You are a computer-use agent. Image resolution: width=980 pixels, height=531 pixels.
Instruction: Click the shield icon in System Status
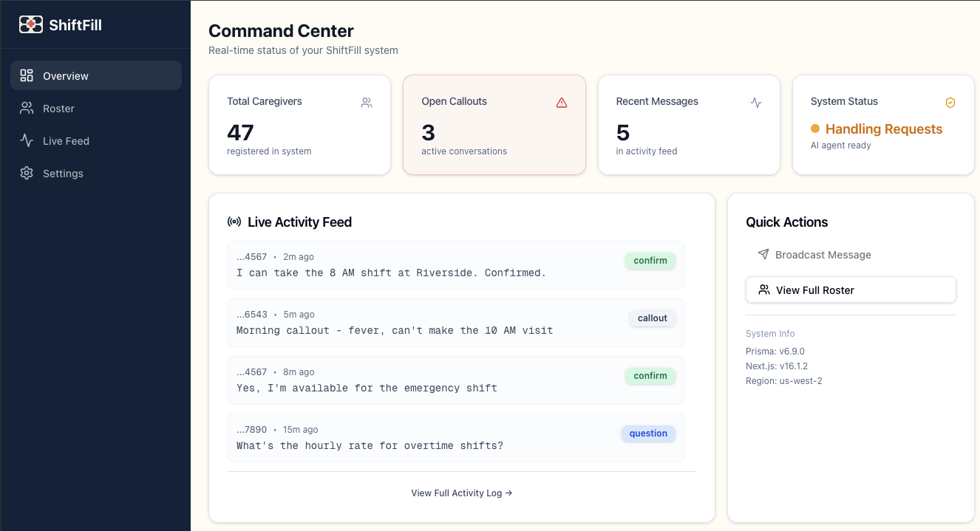[950, 103]
